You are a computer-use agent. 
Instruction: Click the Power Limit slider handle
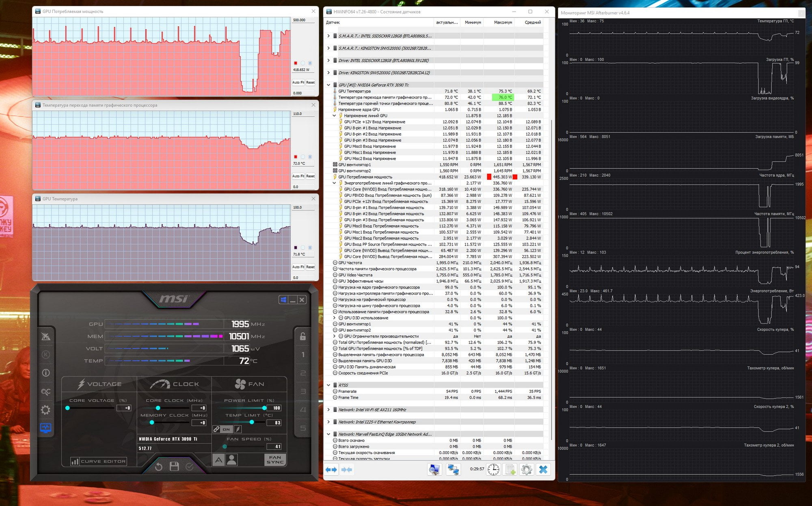pyautogui.click(x=264, y=408)
